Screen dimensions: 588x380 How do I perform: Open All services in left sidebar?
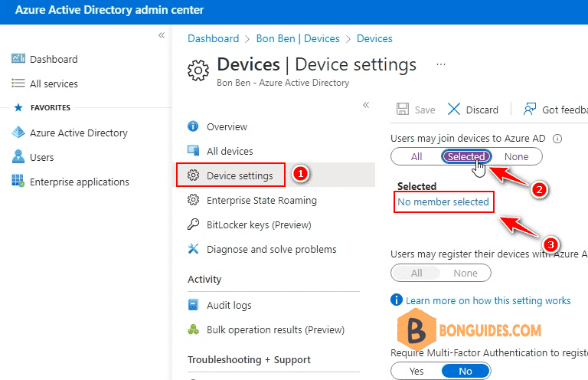point(54,84)
